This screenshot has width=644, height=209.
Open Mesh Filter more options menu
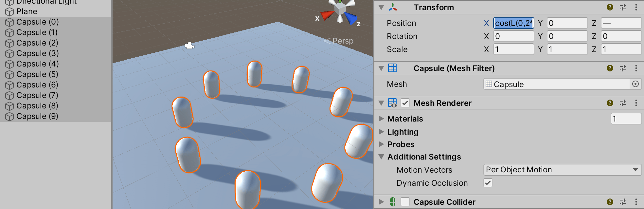636,68
